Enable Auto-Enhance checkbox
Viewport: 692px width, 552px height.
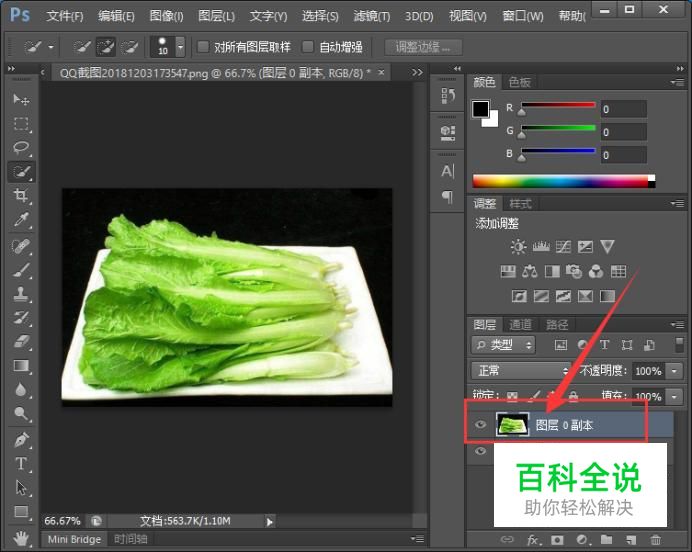pyautogui.click(x=308, y=46)
